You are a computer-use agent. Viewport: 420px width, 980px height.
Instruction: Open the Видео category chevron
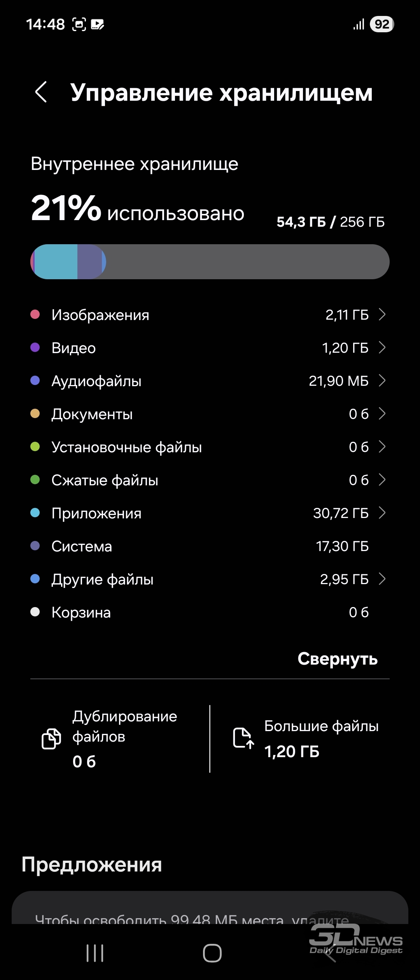(382, 347)
